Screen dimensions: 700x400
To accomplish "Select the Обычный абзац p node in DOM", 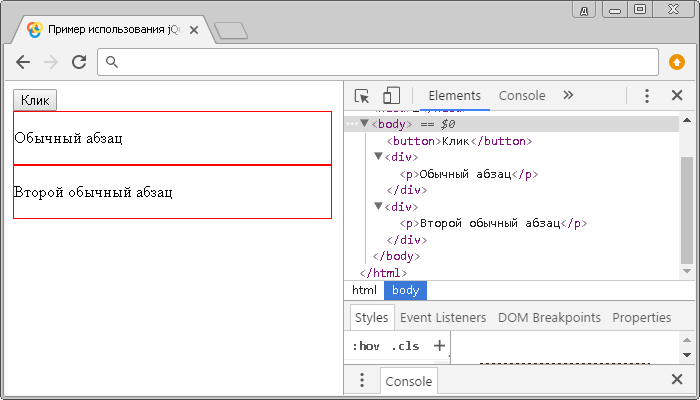I will [469, 174].
